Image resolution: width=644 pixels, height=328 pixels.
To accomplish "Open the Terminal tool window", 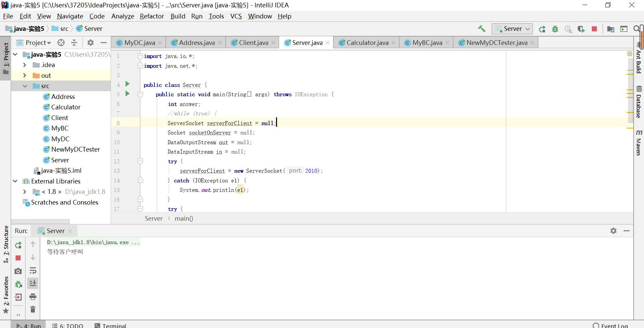I will click(110, 325).
